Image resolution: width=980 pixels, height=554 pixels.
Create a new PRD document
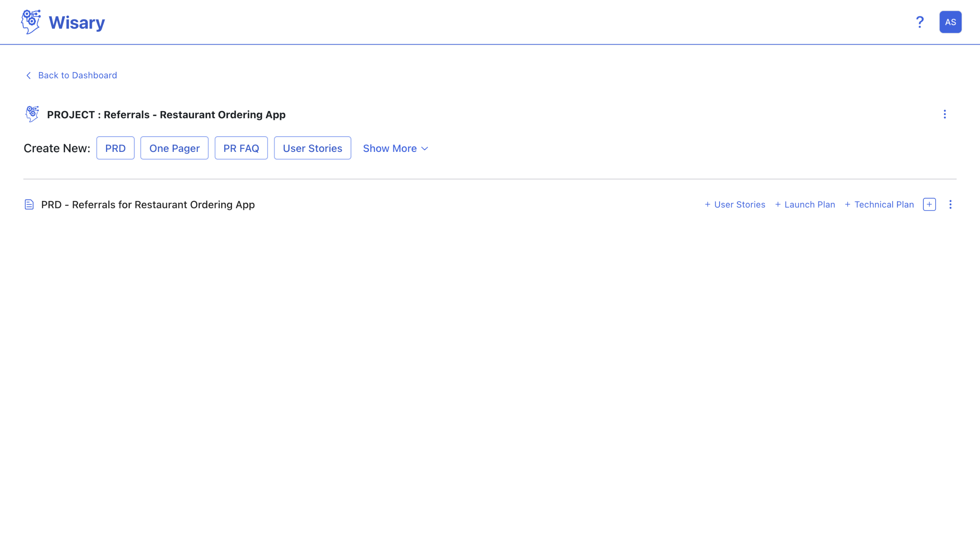coord(115,148)
